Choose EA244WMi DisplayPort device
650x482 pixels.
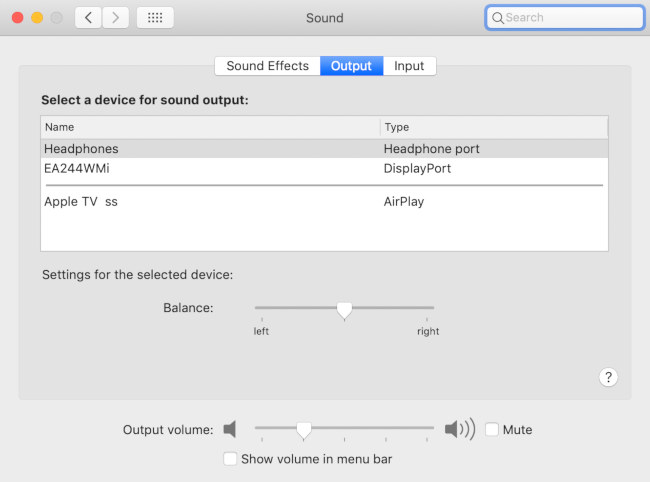77,168
